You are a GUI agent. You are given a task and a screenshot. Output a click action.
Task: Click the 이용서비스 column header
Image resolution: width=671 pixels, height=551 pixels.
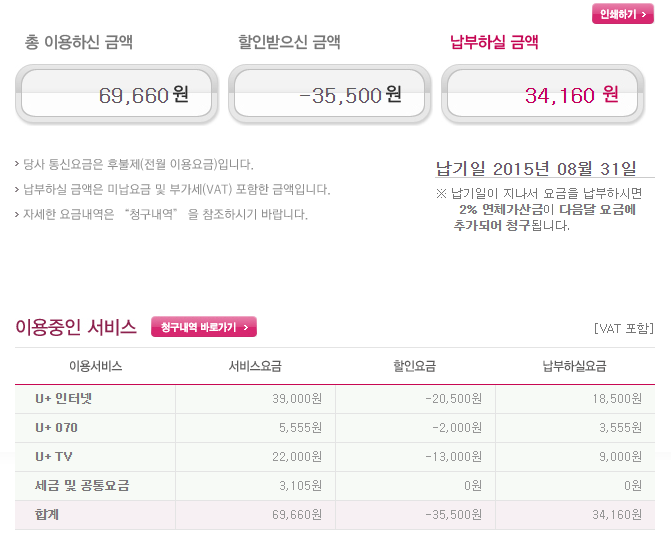point(95,366)
